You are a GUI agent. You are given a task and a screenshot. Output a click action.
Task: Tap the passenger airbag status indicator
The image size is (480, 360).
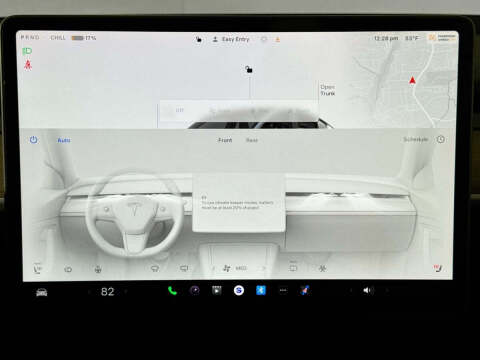[442, 38]
